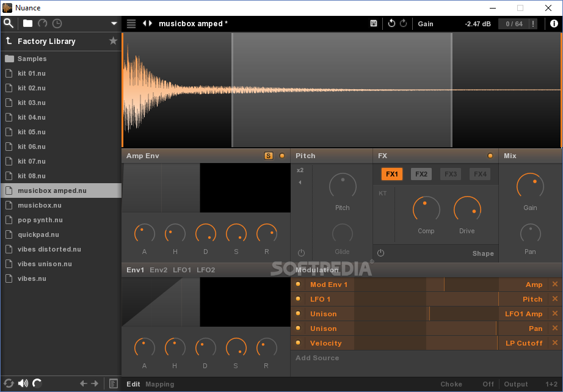Expand the browser dropdown arrow
Image resolution: width=563 pixels, height=392 pixels.
point(114,24)
